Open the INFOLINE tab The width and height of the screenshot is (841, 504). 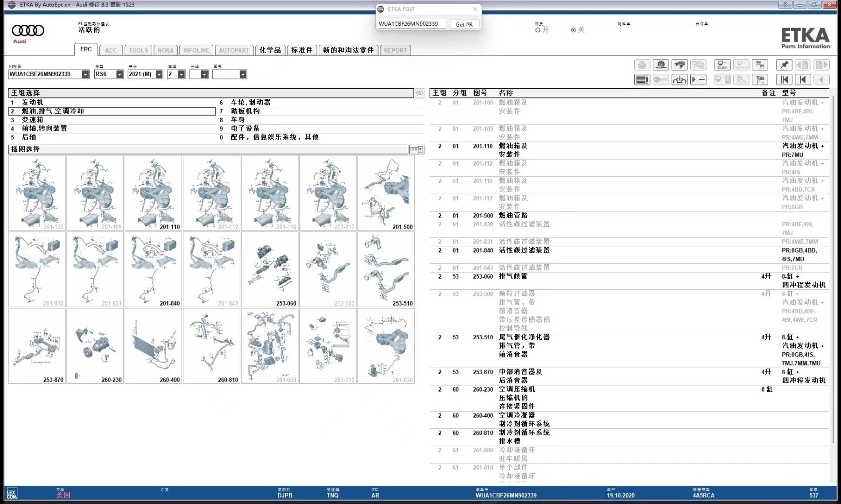(x=196, y=50)
